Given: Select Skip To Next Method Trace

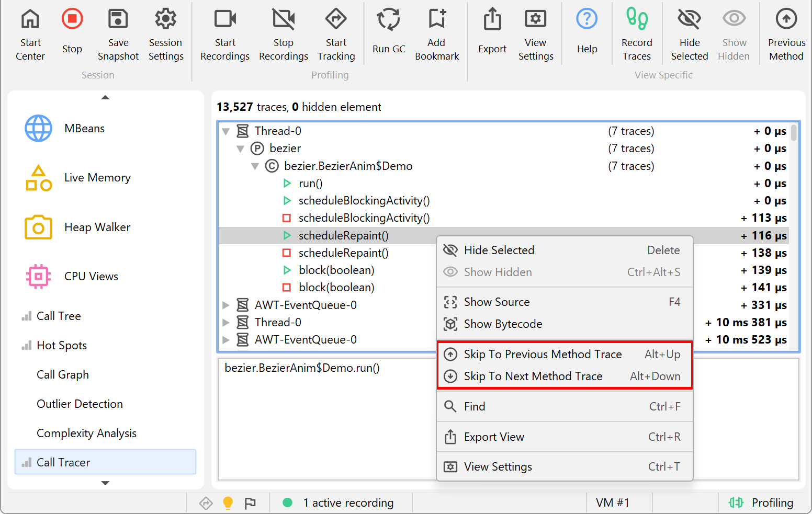Looking at the screenshot, I should coord(533,376).
